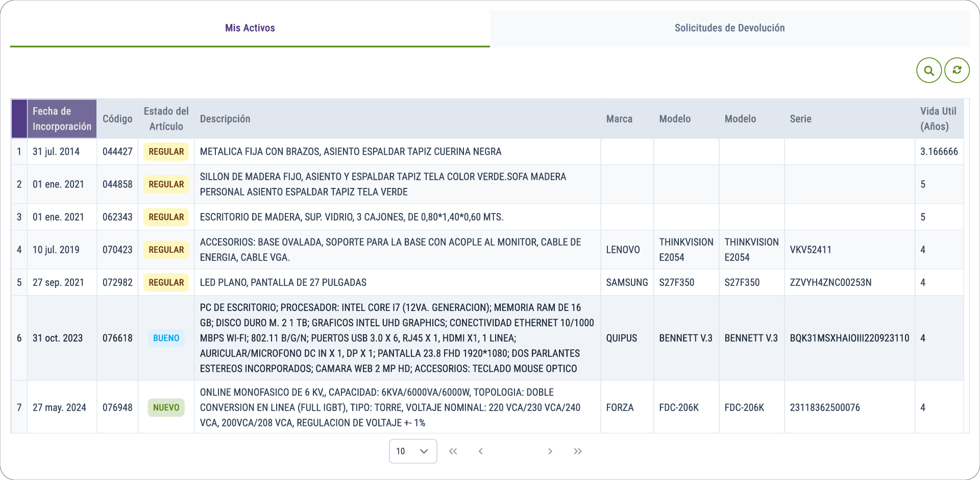This screenshot has height=480, width=980.
Task: Click the Marca column header
Action: [x=619, y=119]
